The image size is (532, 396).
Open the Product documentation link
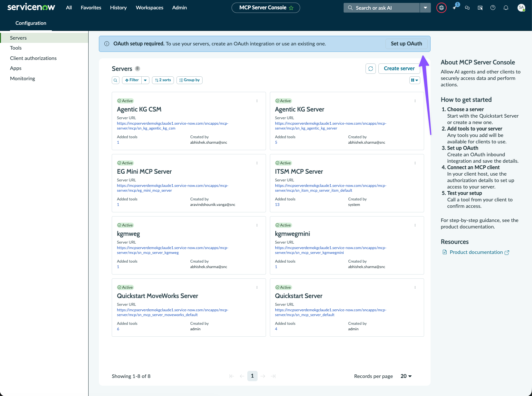(x=476, y=252)
